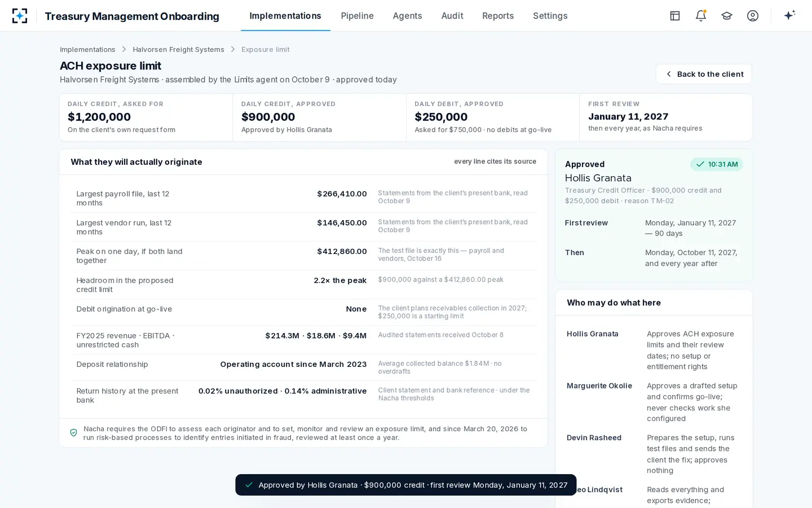Go to the Audit tab
The height and width of the screenshot is (508, 812).
click(452, 16)
